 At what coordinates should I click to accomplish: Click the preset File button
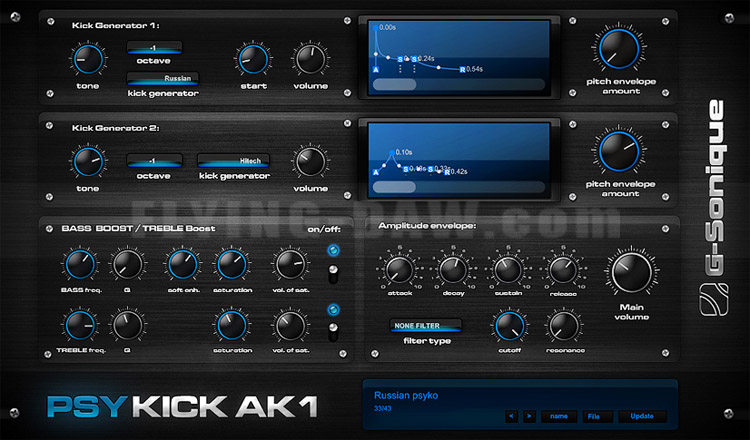click(597, 416)
